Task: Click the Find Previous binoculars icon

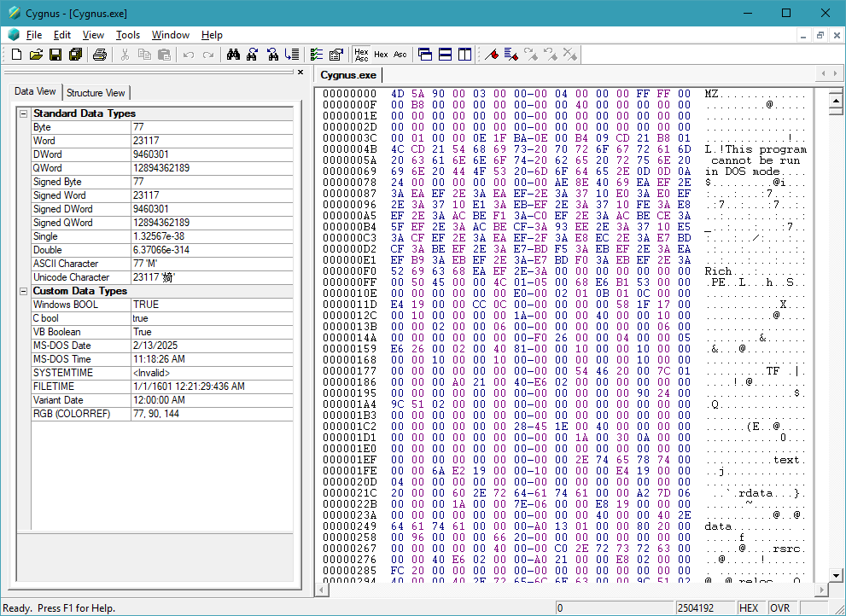Action: tap(272, 55)
